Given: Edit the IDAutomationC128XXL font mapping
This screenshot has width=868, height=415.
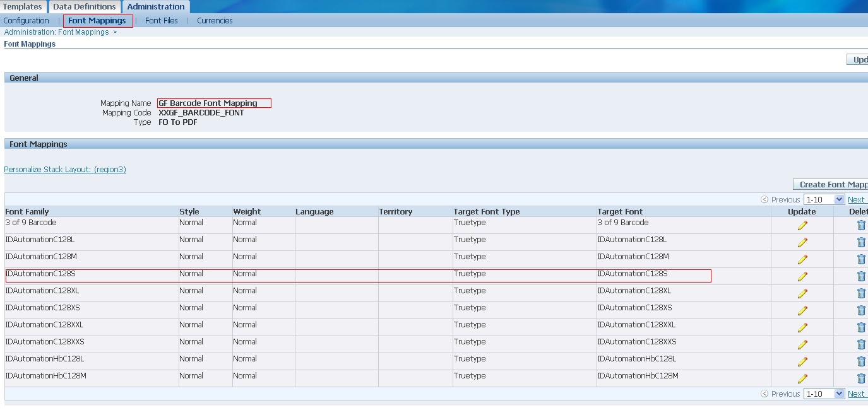Looking at the screenshot, I should pyautogui.click(x=802, y=327).
